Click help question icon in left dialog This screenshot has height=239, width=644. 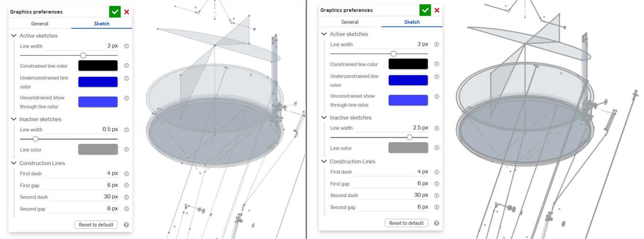pyautogui.click(x=126, y=225)
